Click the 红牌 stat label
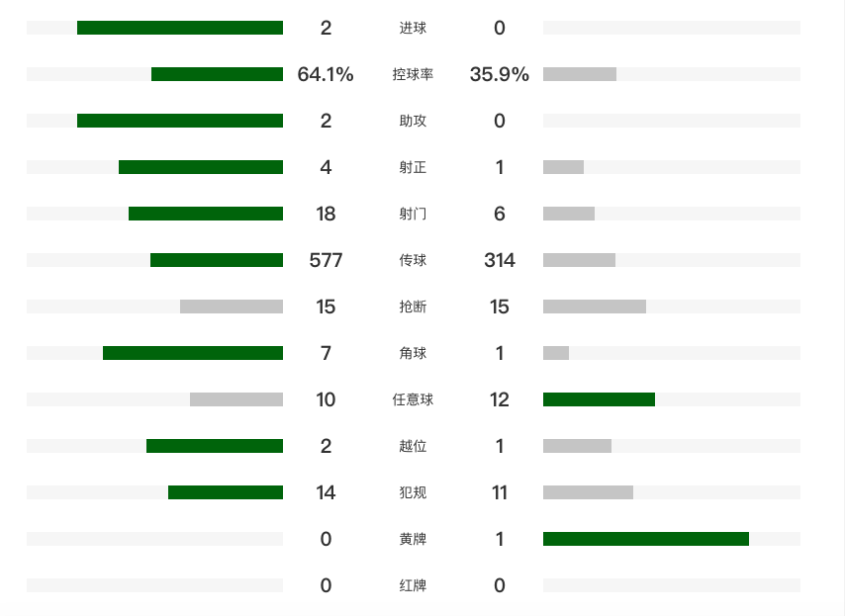Viewport: 845px width, 616px height. coord(413,585)
